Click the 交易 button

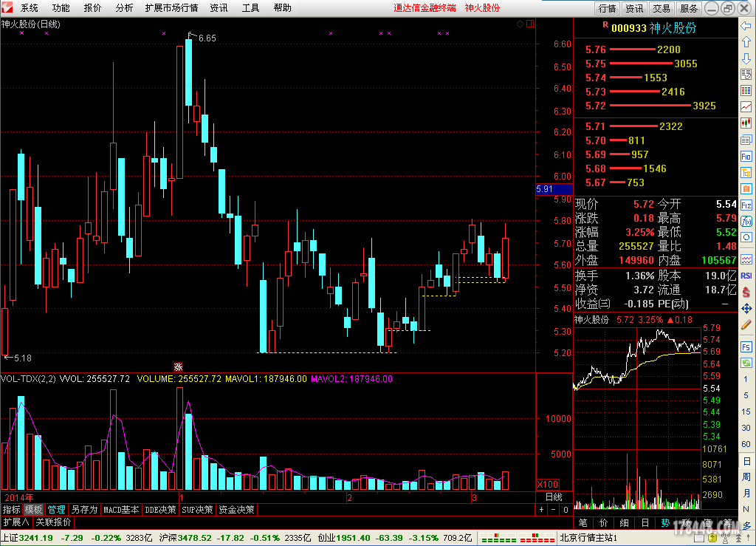[661, 7]
